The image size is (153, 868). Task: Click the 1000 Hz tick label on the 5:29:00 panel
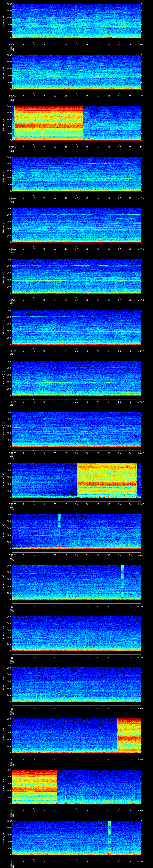pos(8,4)
